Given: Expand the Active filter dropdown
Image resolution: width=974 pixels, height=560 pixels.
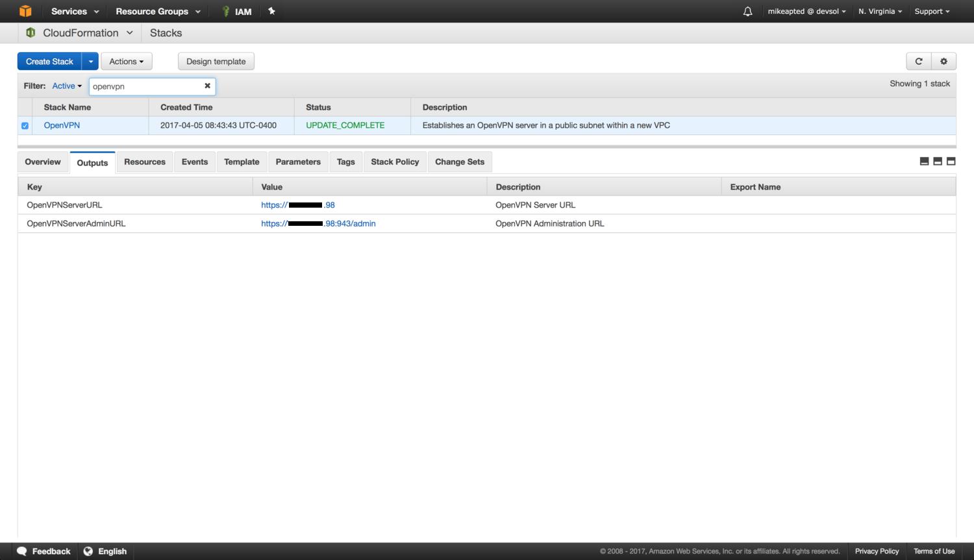Looking at the screenshot, I should (x=67, y=86).
